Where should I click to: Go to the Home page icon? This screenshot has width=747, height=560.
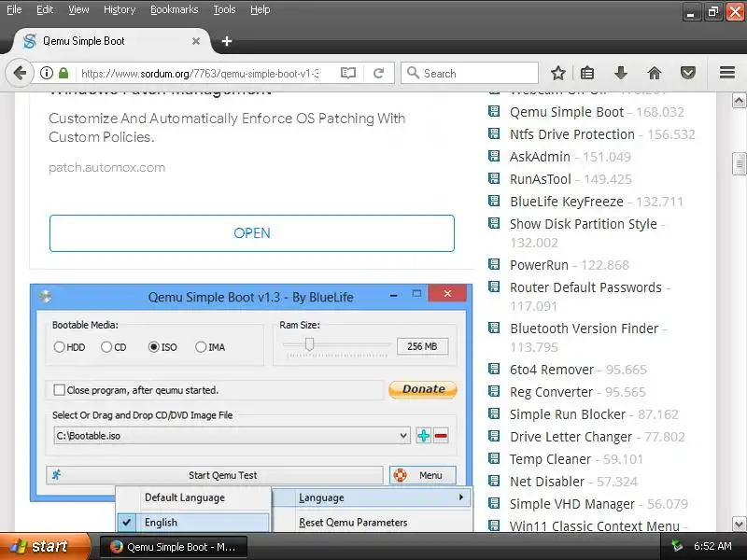pos(655,74)
